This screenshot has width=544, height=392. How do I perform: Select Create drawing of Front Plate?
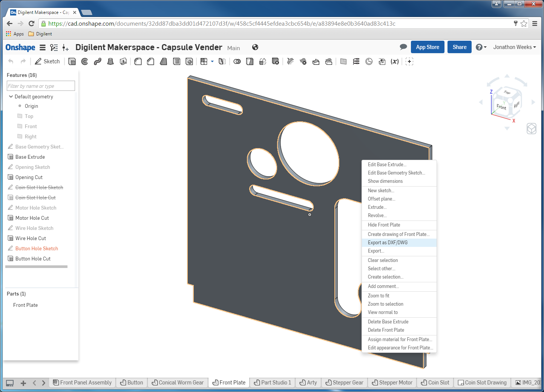(x=399, y=234)
